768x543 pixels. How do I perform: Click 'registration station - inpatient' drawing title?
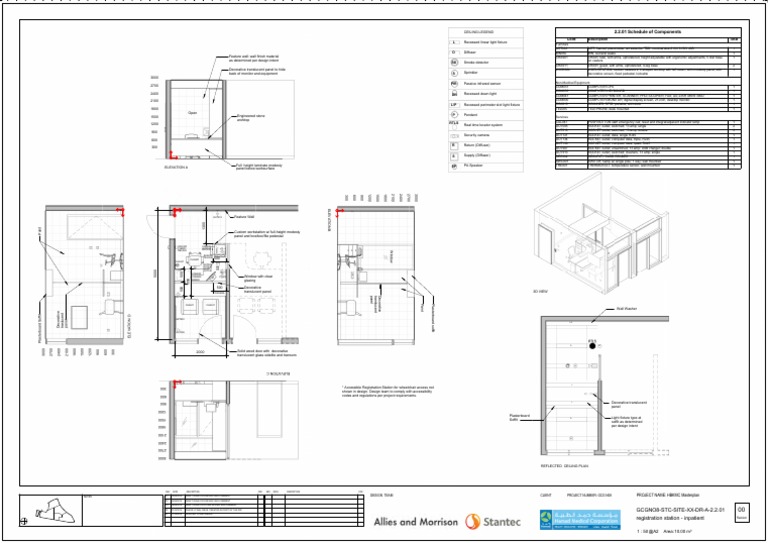point(671,518)
